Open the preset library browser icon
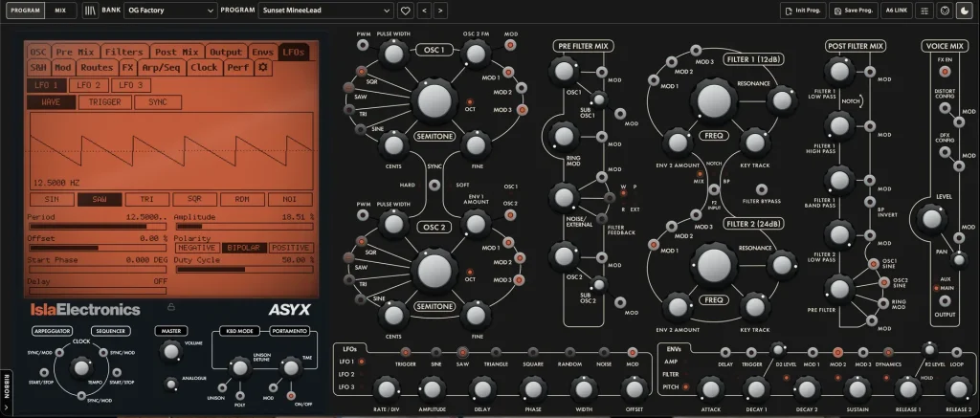Viewport: 980px width, 418px height. point(91,11)
